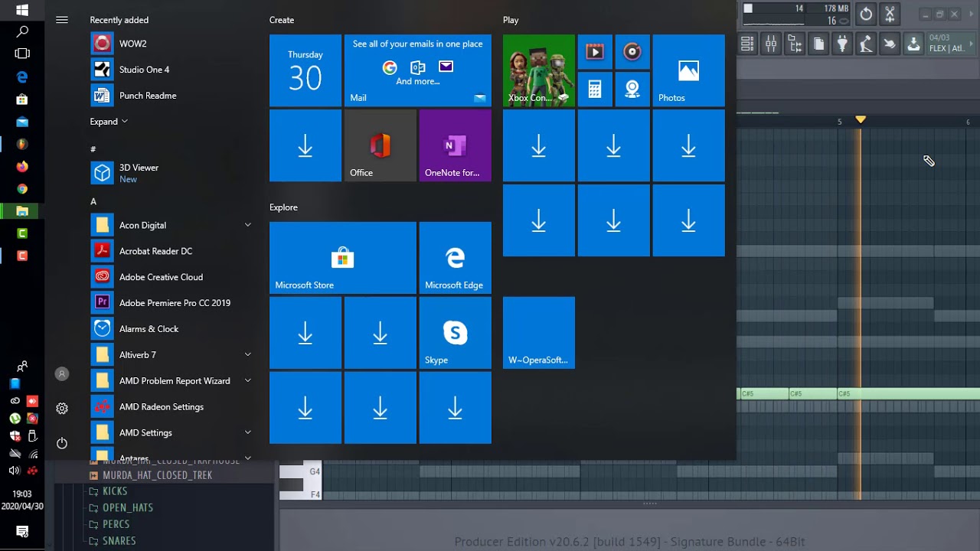The image size is (980, 551).
Task: Open the FL Studio Browser tree button
Action: [x=795, y=44]
